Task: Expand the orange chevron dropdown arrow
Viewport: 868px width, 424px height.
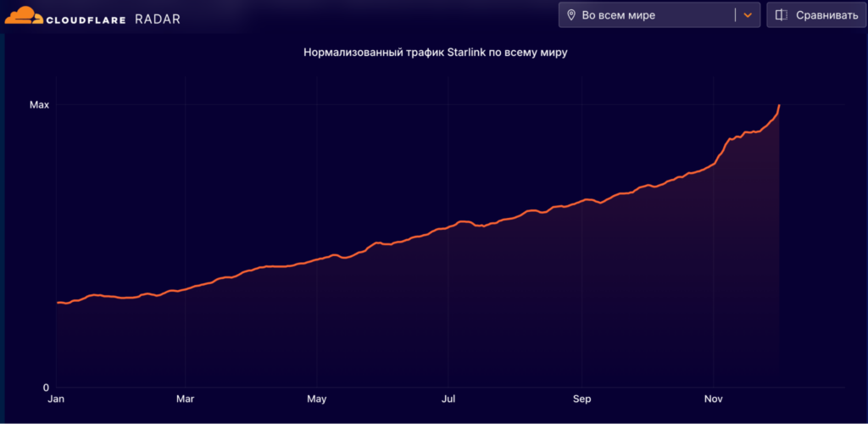Action: pyautogui.click(x=748, y=15)
